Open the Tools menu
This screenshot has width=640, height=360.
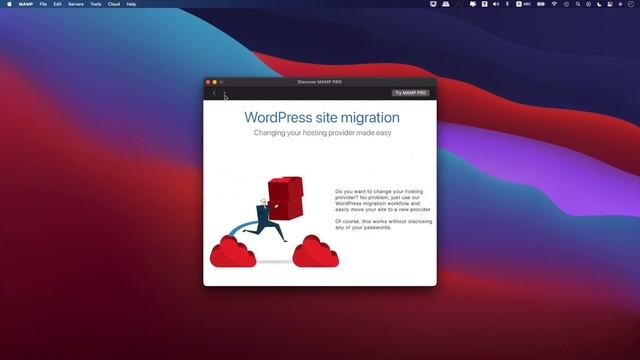point(96,4)
